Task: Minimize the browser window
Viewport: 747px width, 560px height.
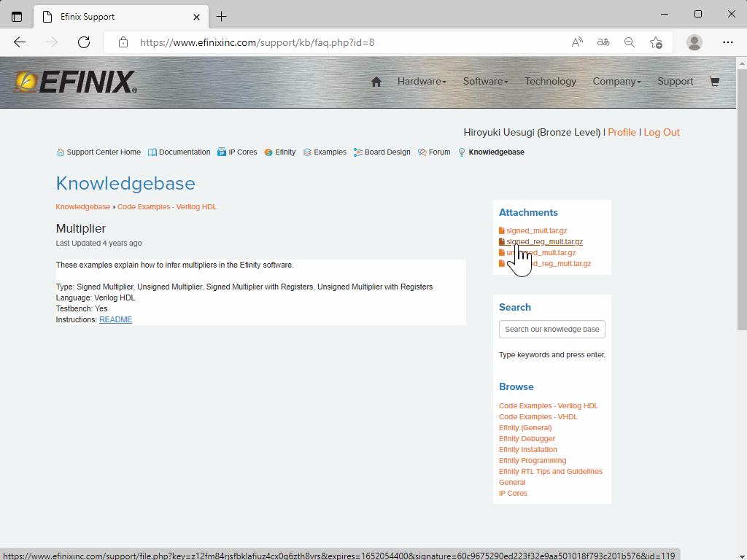Action: click(x=665, y=15)
